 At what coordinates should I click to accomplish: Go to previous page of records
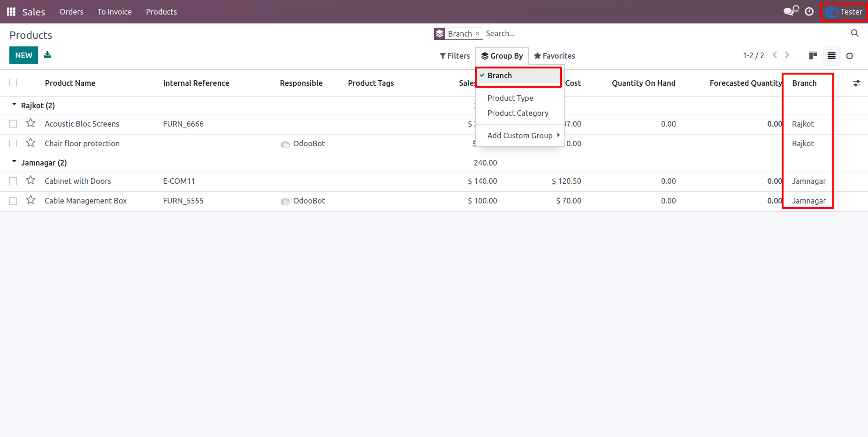(x=775, y=55)
